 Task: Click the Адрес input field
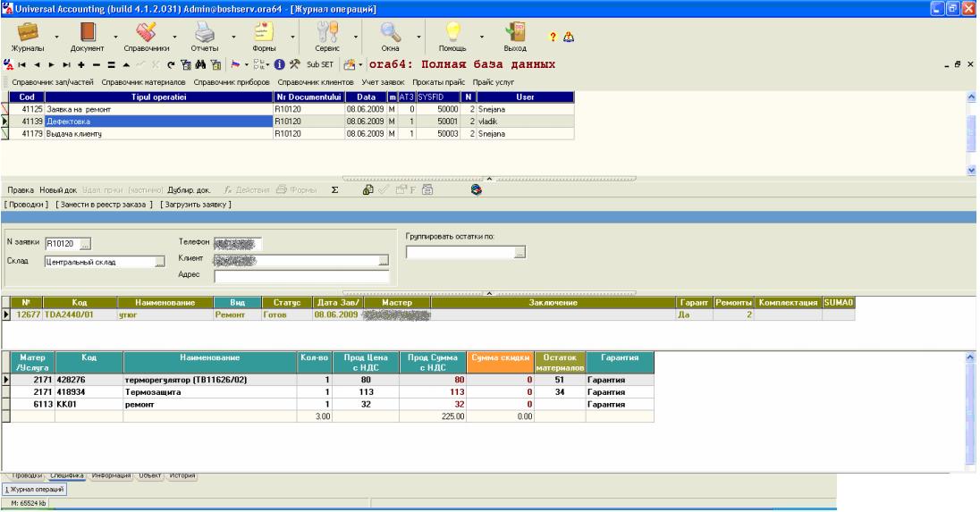301,276
